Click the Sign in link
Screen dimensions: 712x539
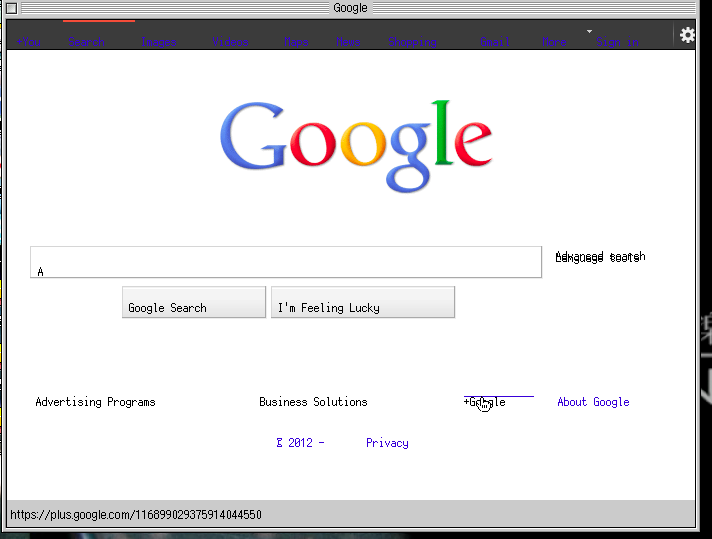(618, 42)
